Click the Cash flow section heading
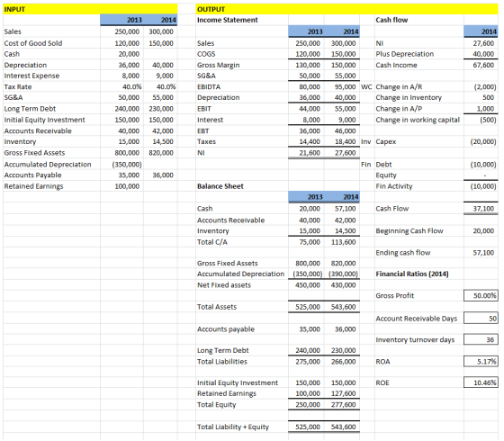Viewport: 504px width, 441px height. [x=391, y=20]
